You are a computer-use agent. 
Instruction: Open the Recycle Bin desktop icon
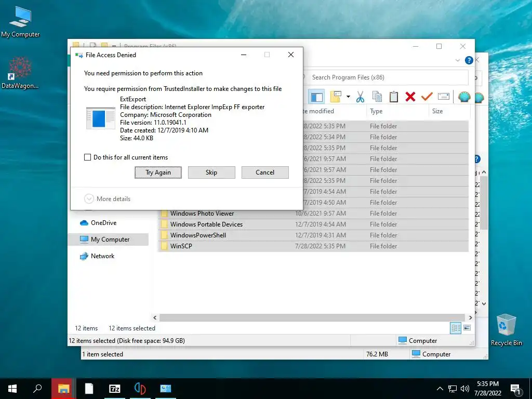pos(506,330)
